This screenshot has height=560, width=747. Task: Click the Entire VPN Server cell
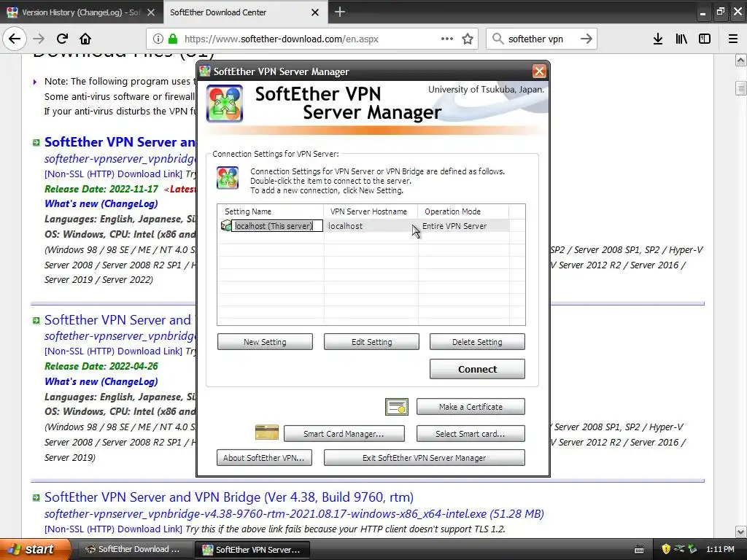[x=454, y=226]
